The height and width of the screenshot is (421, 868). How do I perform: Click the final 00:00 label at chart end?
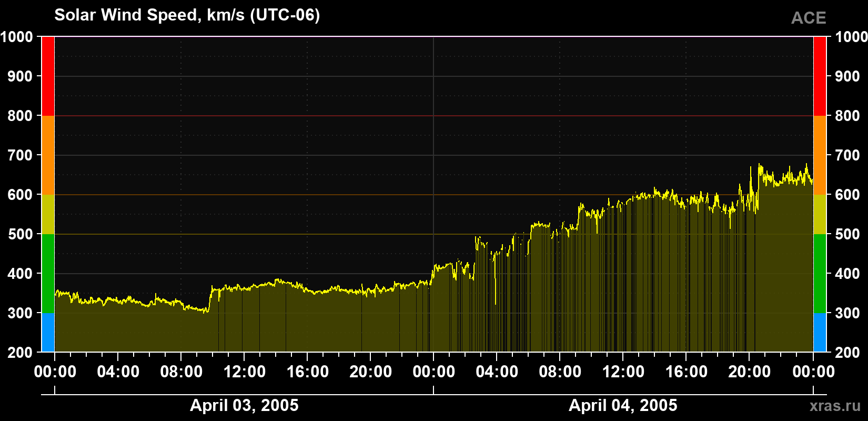(x=813, y=372)
